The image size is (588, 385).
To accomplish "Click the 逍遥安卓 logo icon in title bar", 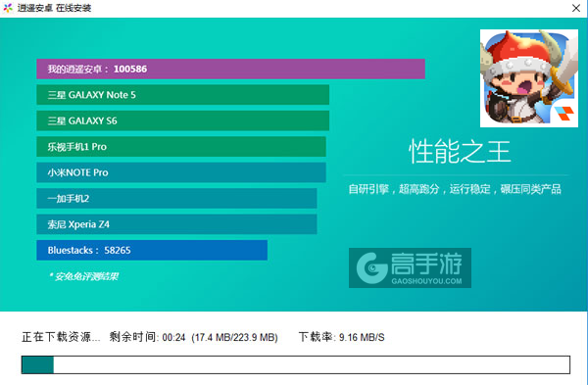I will pyautogui.click(x=8, y=8).
